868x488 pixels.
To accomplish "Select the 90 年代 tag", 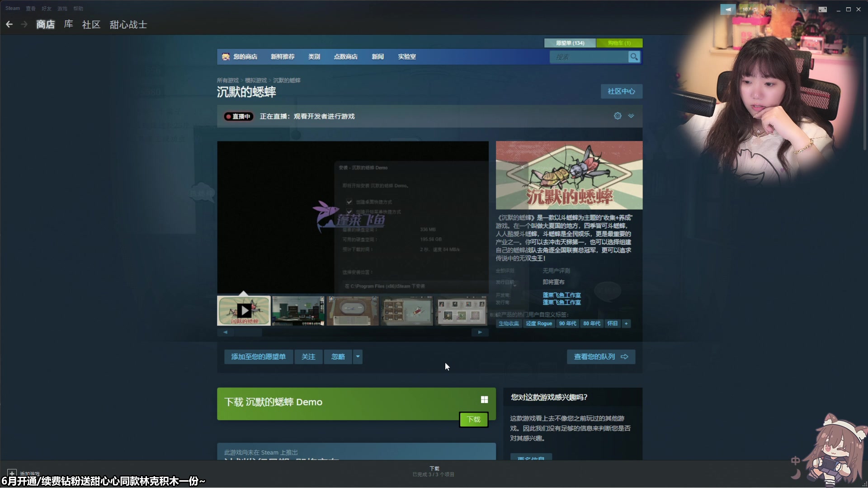I will click(568, 324).
